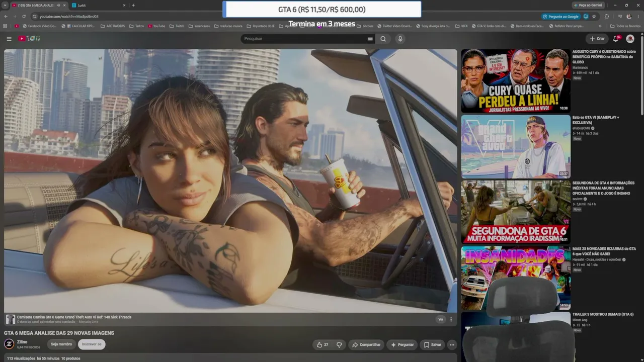Open the Camiseta Camisa Gta 6 product link
The width and height of the screenshot is (644, 362).
pos(74,317)
